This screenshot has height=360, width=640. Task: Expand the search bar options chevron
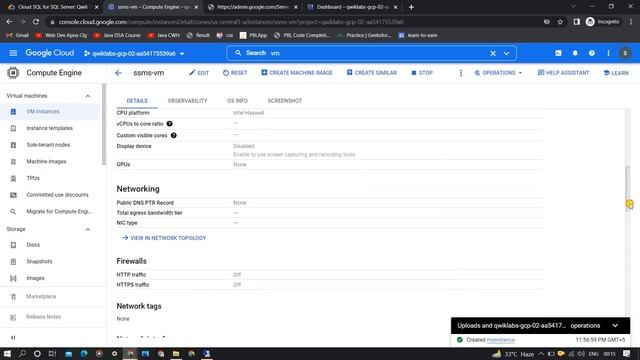(x=507, y=53)
